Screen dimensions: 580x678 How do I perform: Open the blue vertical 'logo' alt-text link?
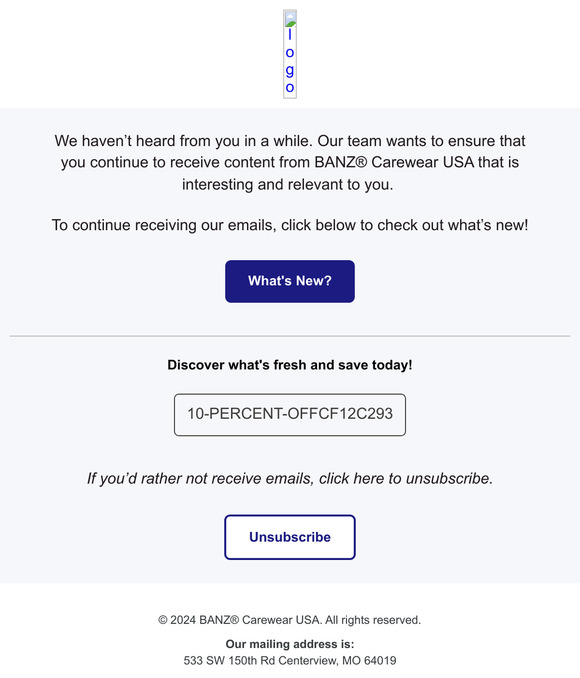click(x=290, y=61)
